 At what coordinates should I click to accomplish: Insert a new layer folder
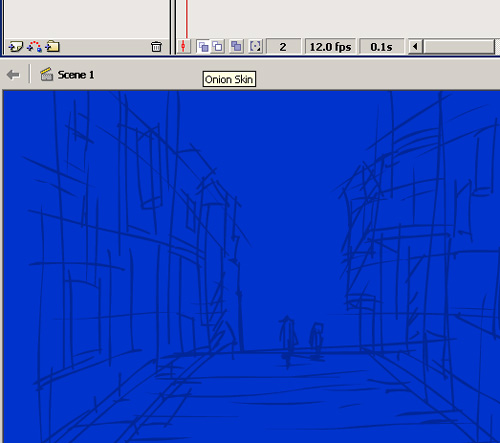click(x=52, y=46)
